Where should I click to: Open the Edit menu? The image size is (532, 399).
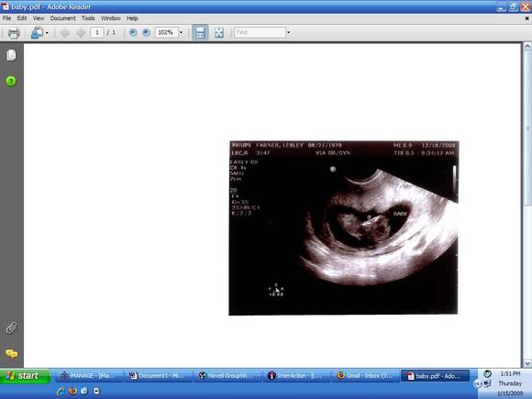click(22, 18)
